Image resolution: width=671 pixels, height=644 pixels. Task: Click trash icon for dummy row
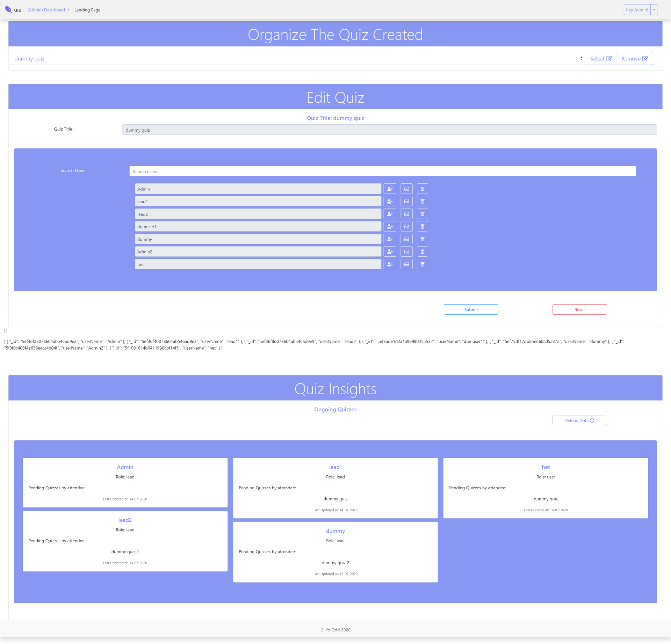point(422,239)
